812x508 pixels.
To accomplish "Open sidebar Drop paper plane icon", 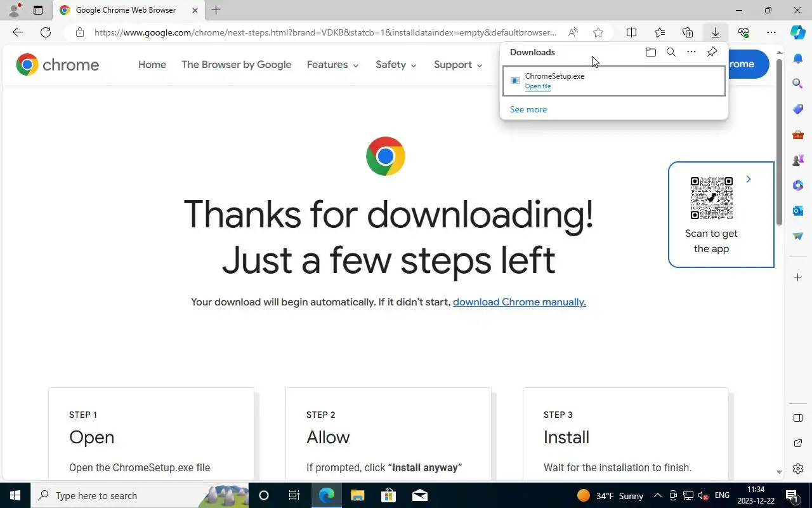I will [x=798, y=236].
